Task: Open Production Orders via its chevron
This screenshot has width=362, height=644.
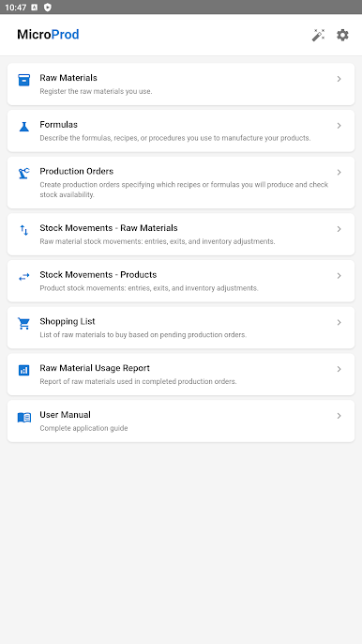Action: click(x=339, y=173)
